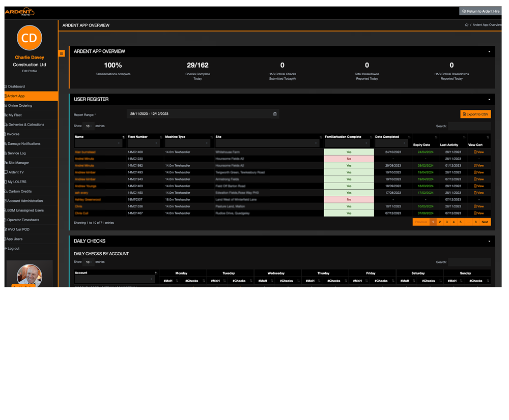Screen dimensions: 509x420
Task: Sort by Monday #Checks column
Action: point(204,281)
